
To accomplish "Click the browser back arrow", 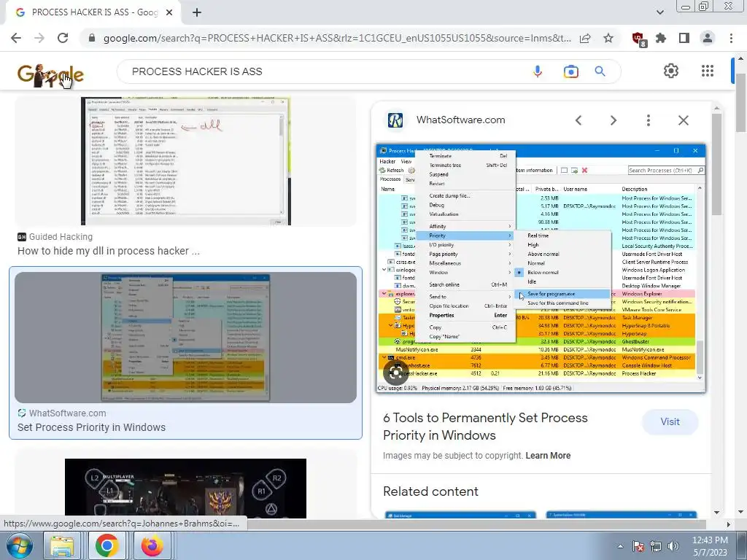I will [16, 38].
